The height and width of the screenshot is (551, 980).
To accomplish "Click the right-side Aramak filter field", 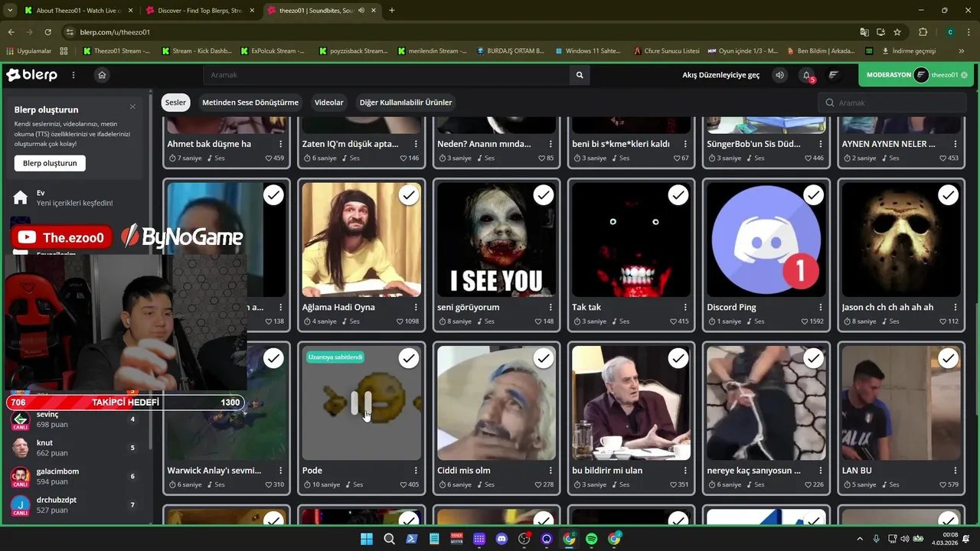I will click(x=892, y=103).
